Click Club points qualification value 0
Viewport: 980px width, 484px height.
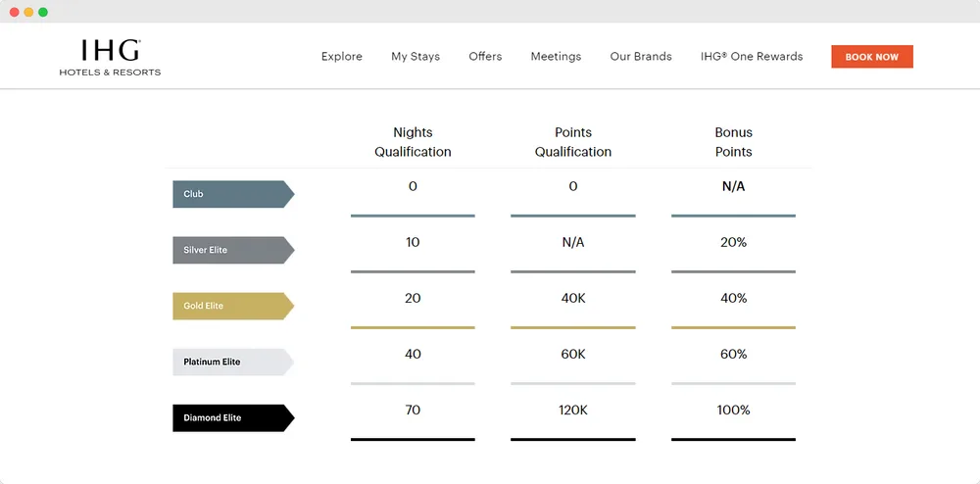pyautogui.click(x=573, y=186)
